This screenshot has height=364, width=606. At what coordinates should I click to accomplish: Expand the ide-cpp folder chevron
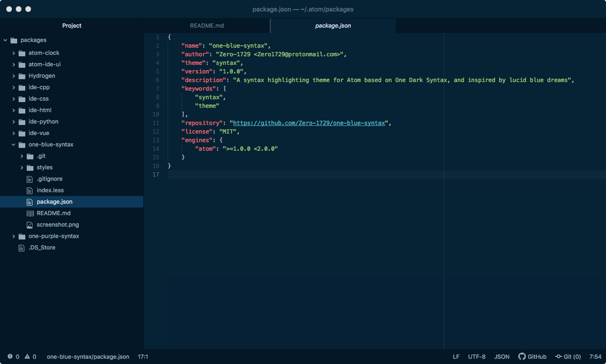click(x=14, y=87)
